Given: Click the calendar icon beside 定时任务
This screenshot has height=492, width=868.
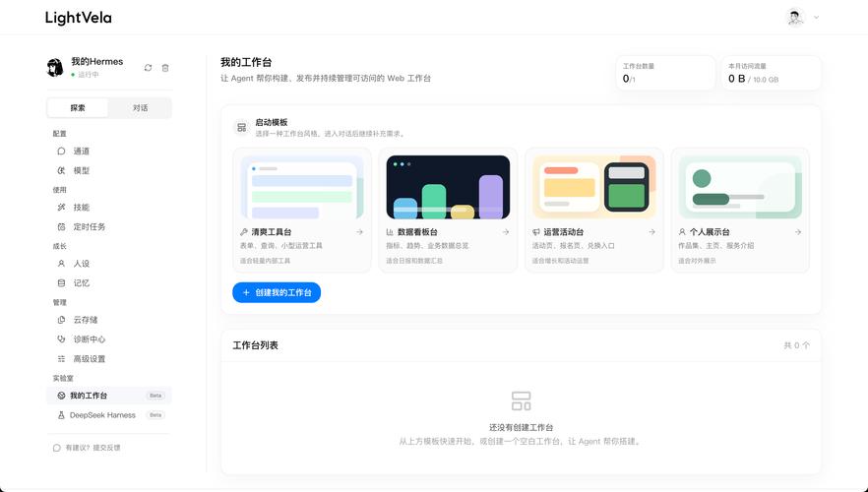Looking at the screenshot, I should point(61,226).
